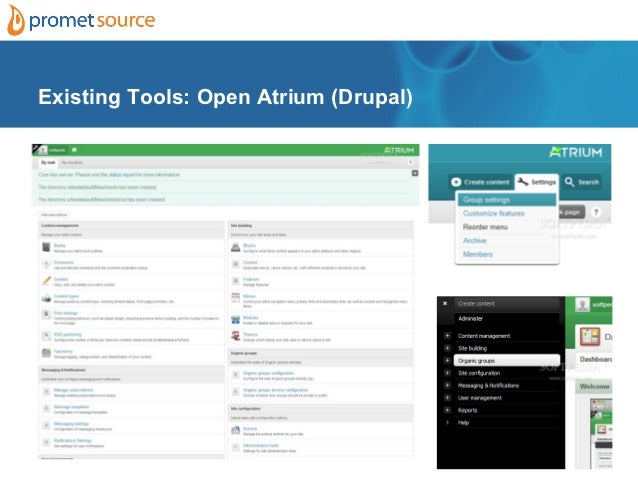Click the Atrium logo in green admin bar
This screenshot has width=638, height=479.
coord(399,150)
